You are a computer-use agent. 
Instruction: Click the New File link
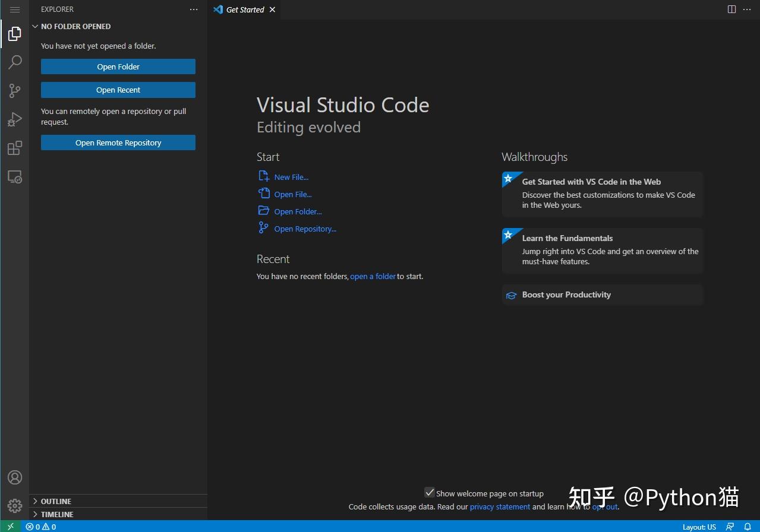(291, 177)
